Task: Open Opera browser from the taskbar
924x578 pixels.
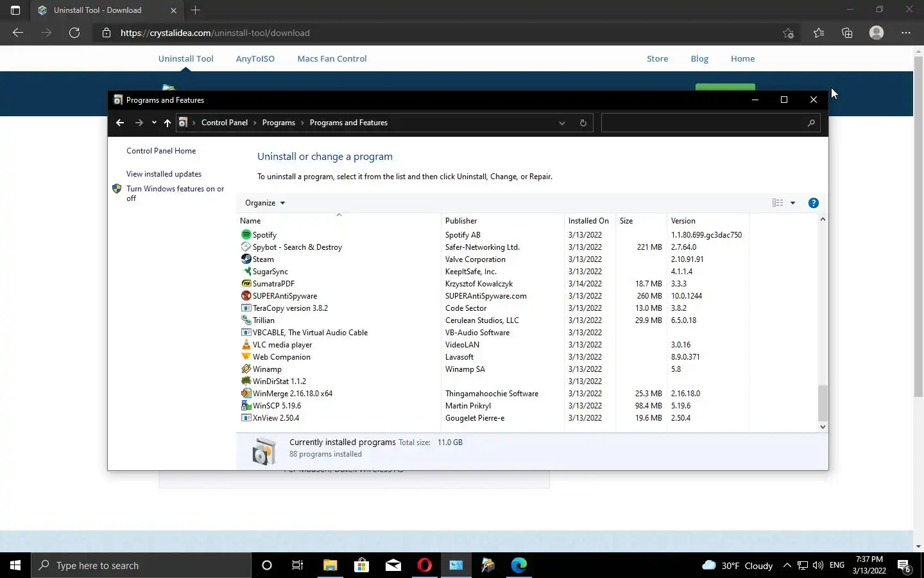Action: (424, 566)
